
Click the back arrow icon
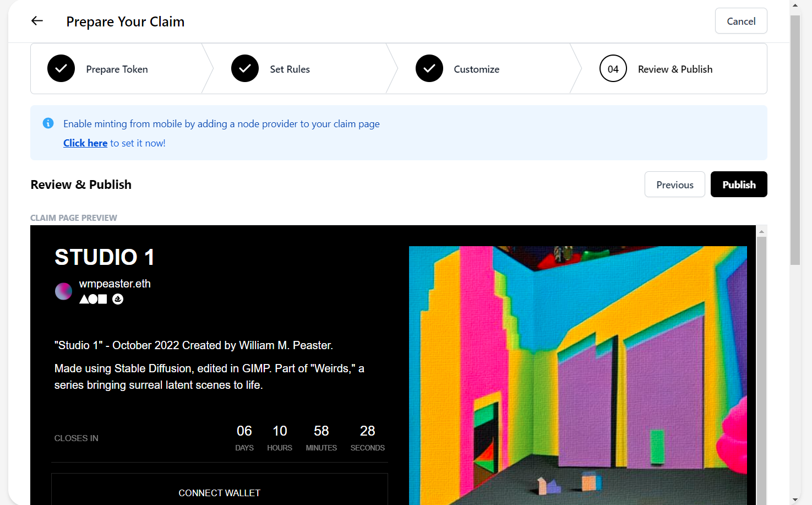37,21
